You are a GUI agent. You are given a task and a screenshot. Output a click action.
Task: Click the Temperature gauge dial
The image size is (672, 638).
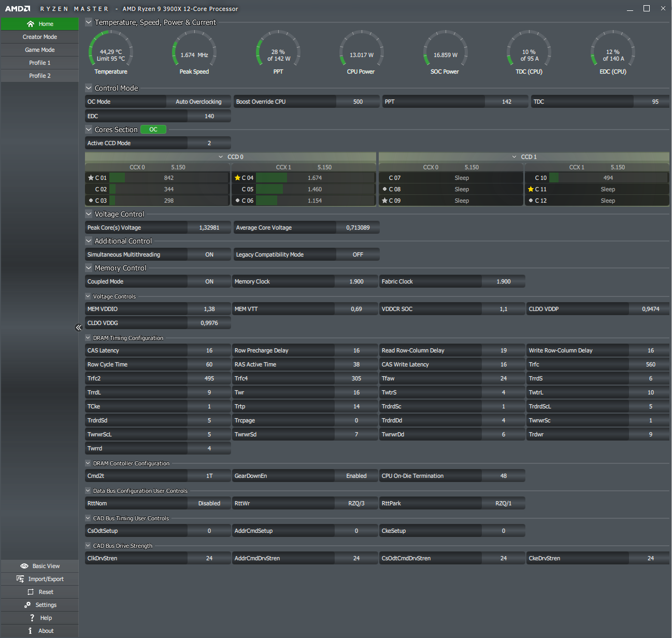[x=111, y=48]
